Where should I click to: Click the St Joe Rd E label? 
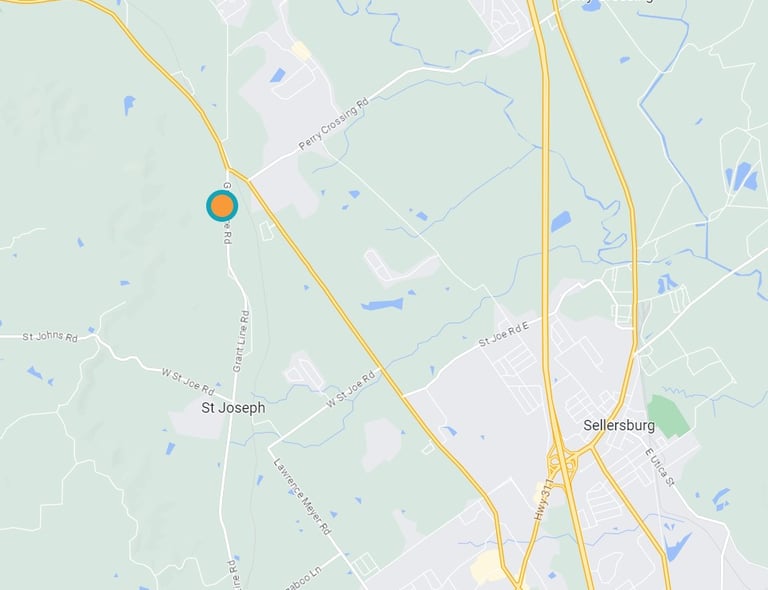coord(504,334)
